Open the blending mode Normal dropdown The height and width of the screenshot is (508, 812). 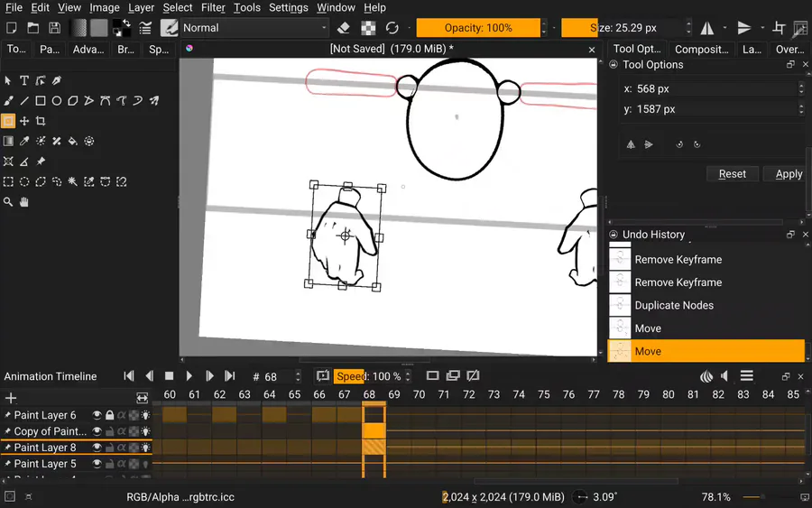(254, 27)
